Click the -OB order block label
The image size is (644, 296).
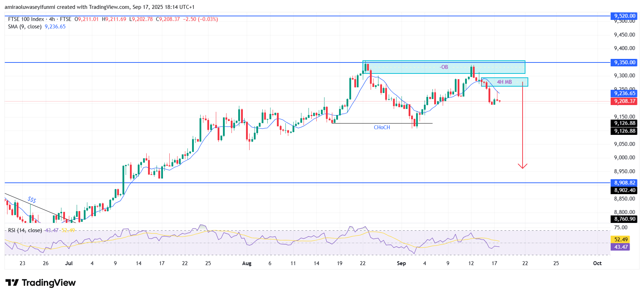tap(444, 67)
